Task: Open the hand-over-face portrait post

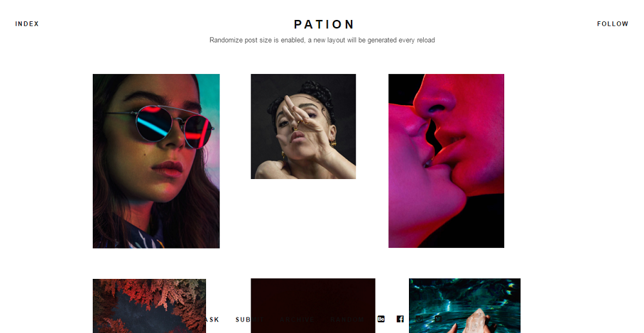Action: 303,126
